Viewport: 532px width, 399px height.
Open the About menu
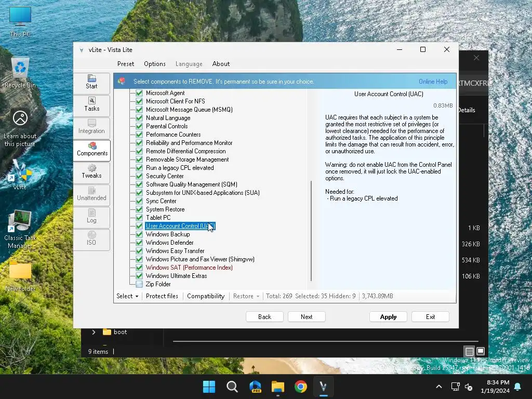coord(221,64)
